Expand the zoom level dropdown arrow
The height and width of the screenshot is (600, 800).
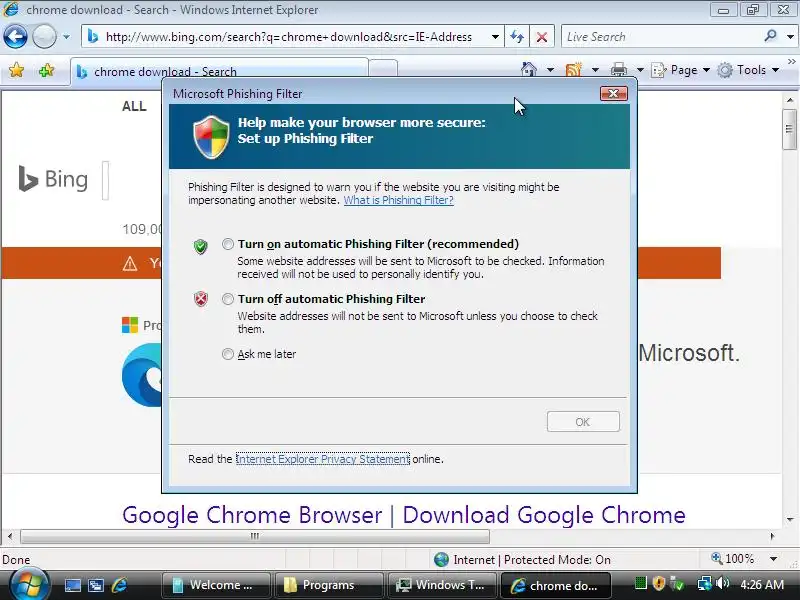pos(773,559)
